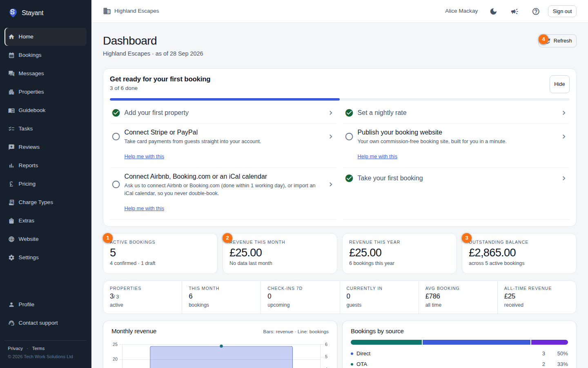Click the Publish your booking website circle
588x368 pixels.
[349, 137]
